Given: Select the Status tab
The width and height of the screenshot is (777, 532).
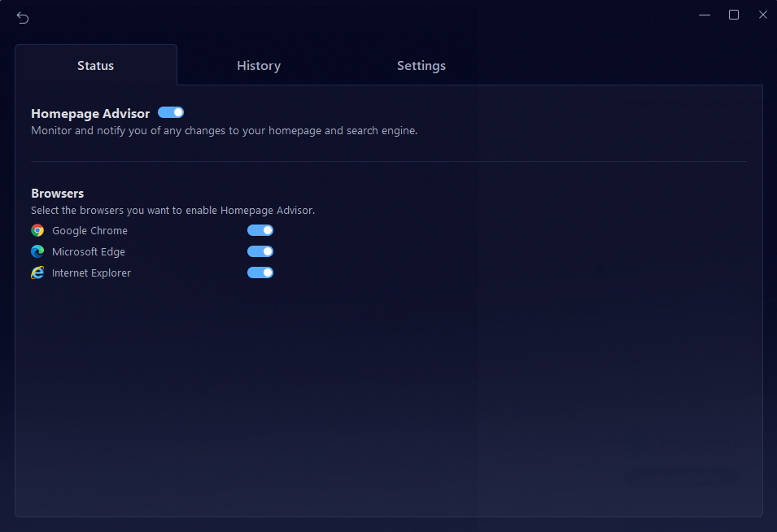Looking at the screenshot, I should (95, 65).
